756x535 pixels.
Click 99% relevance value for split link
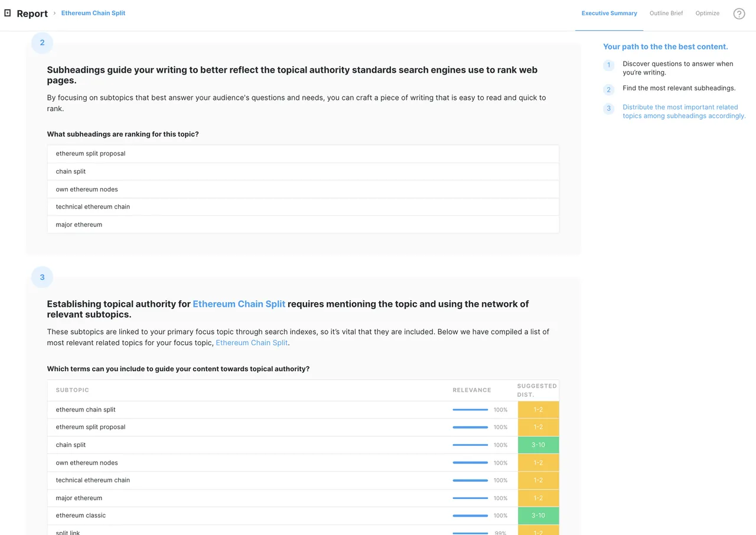coord(500,533)
